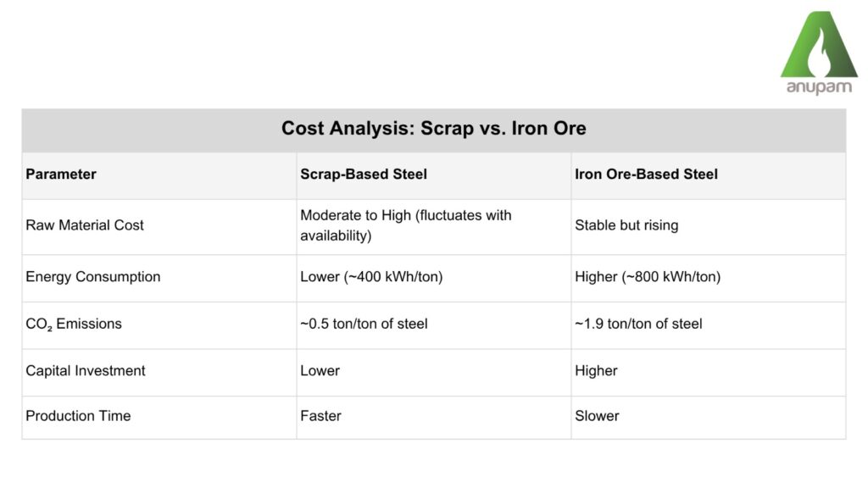The height and width of the screenshot is (488, 868).
Task: Click the "anupam" text under the logo
Action: pyautogui.click(x=819, y=88)
